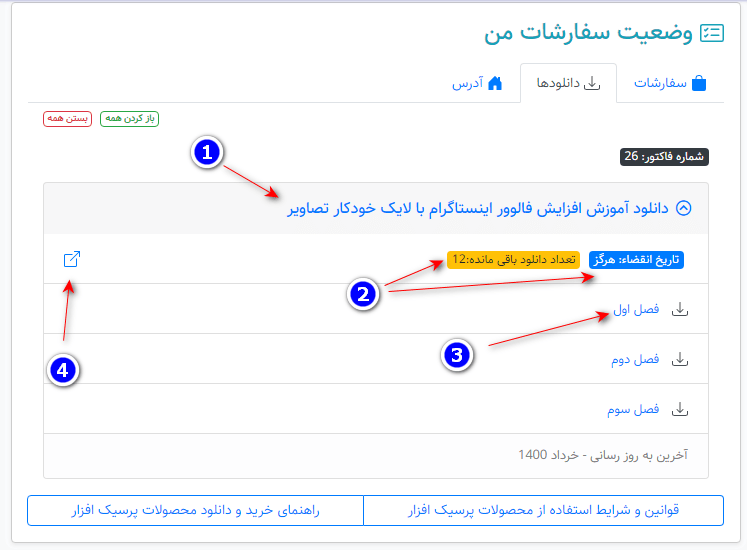The image size is (747, 550).
Task: Click the وضعیت سفارشات من heading
Action: pos(588,33)
